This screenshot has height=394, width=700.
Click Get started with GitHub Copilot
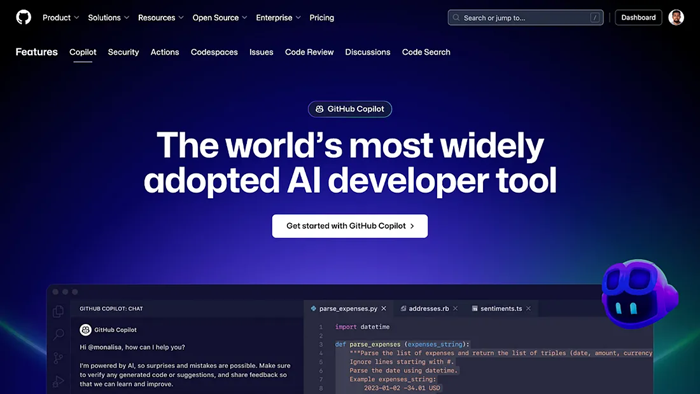point(350,226)
